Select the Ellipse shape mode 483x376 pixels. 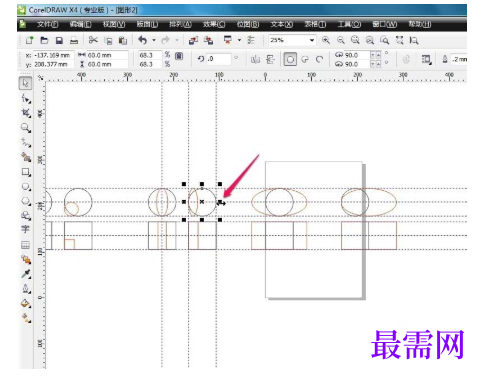click(x=290, y=60)
